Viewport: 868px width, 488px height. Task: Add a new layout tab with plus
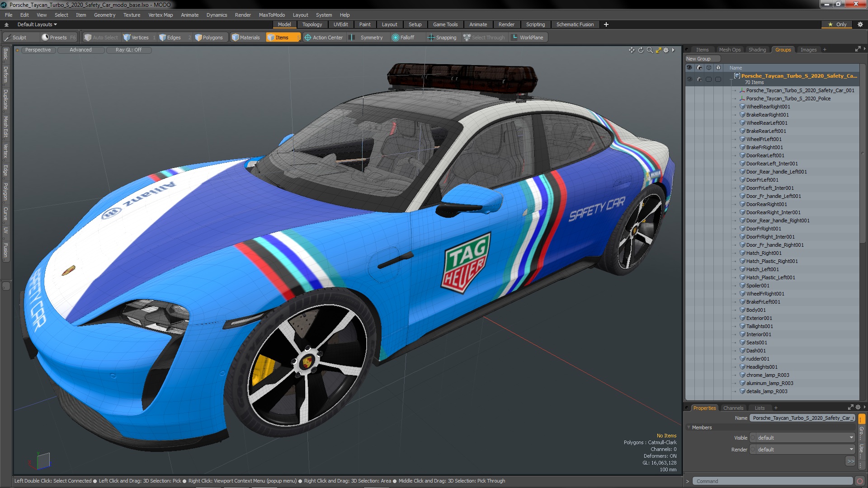point(606,24)
